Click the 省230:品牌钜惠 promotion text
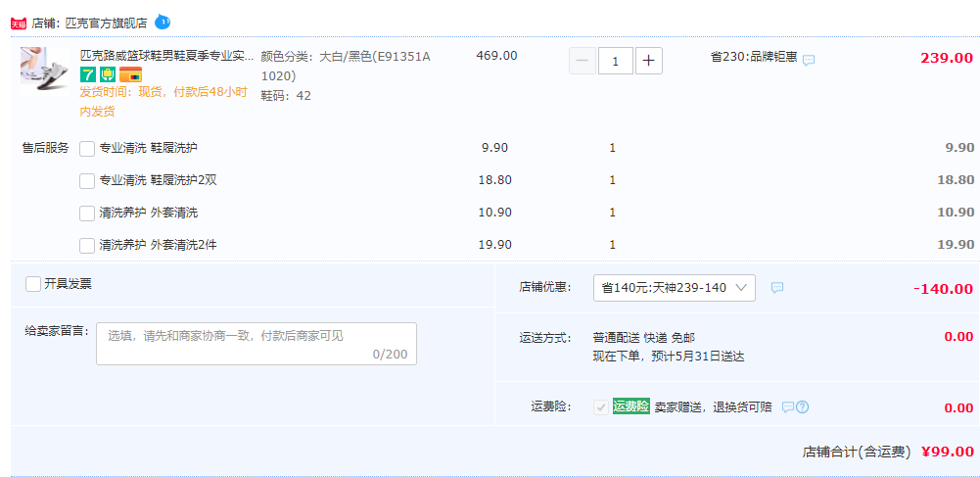Viewport: 980px width, 477px height. coord(754,57)
